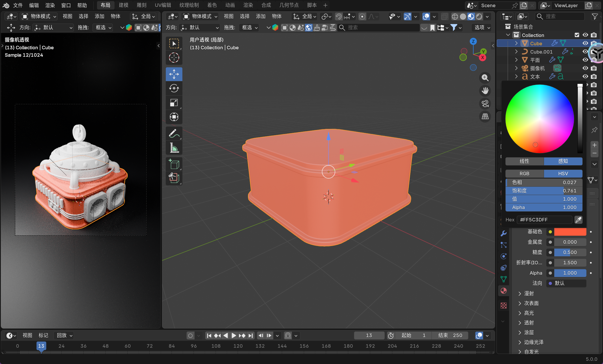Viewport: 603px width, 364px height.
Task: Activate the Annotate pencil tool
Action: (x=174, y=133)
